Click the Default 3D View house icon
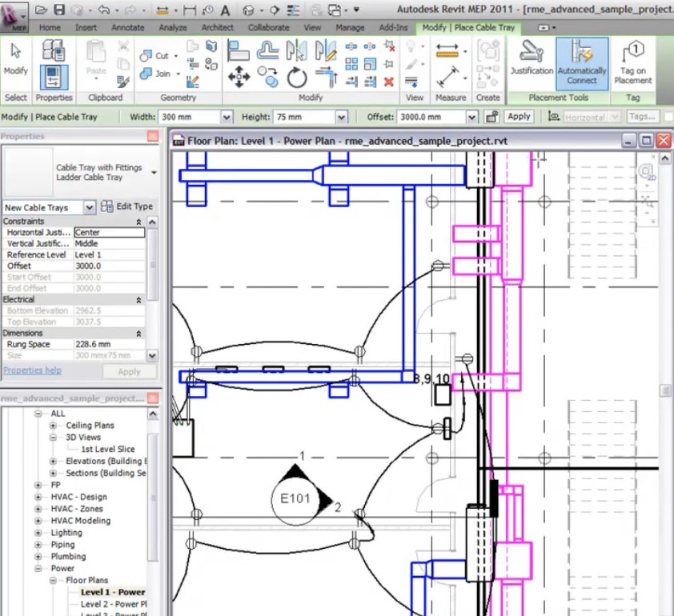This screenshot has height=616, width=674. 248,10
